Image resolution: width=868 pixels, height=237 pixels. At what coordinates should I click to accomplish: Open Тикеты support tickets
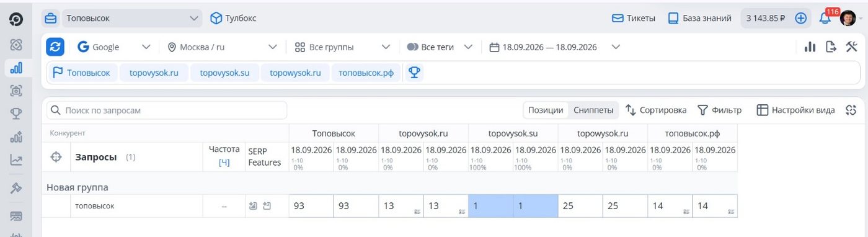click(x=634, y=18)
